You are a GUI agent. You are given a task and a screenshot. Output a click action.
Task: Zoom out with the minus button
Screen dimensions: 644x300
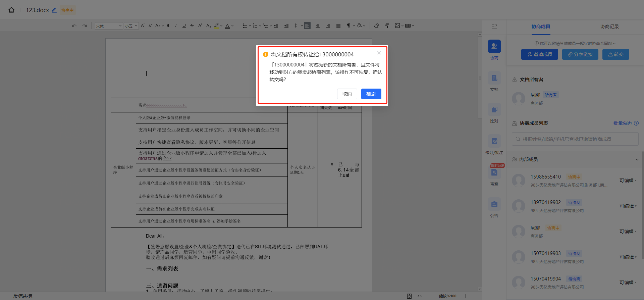click(x=430, y=296)
